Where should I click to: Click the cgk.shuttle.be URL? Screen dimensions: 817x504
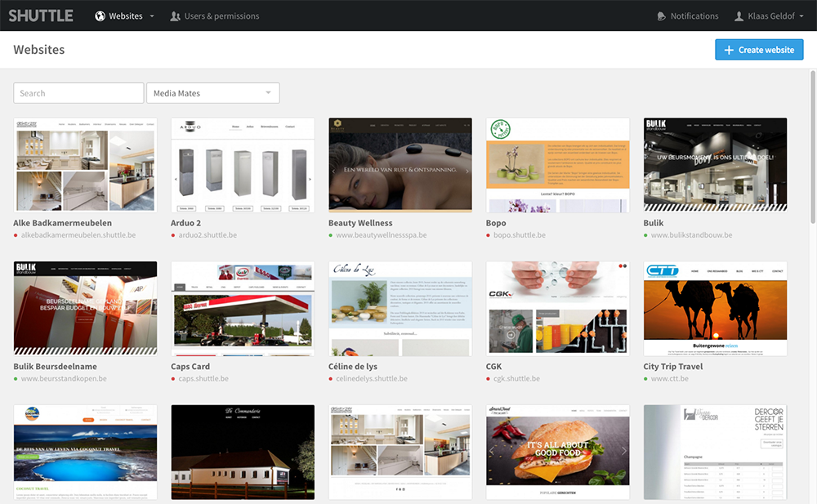pyautogui.click(x=516, y=379)
